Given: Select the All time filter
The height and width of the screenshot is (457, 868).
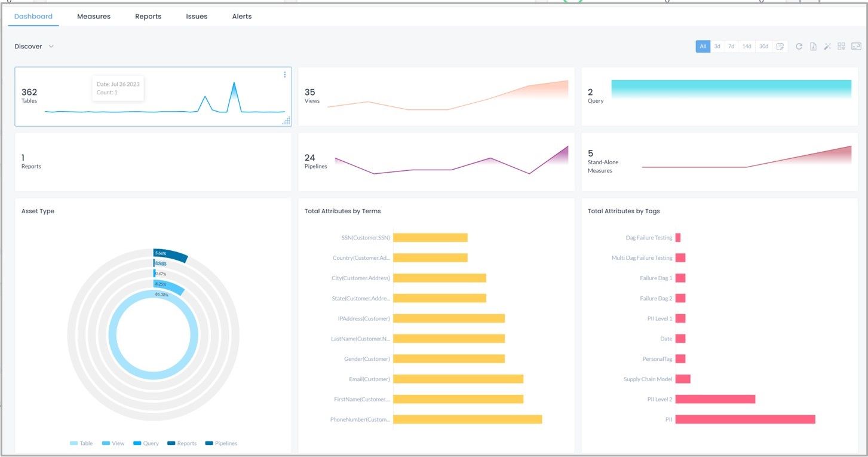Looking at the screenshot, I should [703, 47].
